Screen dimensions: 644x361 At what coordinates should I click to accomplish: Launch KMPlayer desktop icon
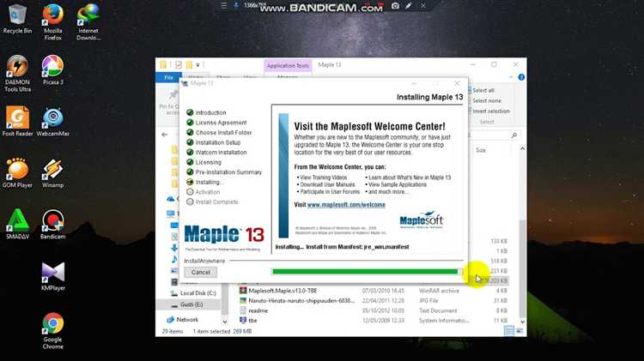click(52, 276)
